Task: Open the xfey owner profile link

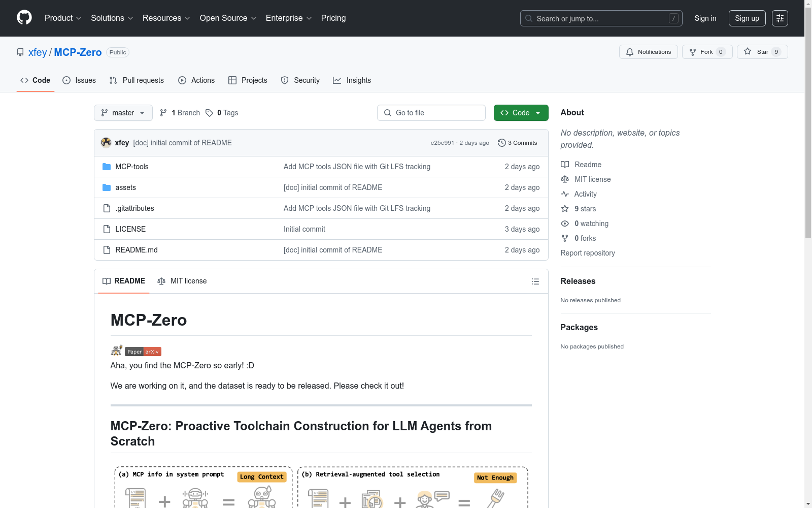Action: [x=38, y=52]
